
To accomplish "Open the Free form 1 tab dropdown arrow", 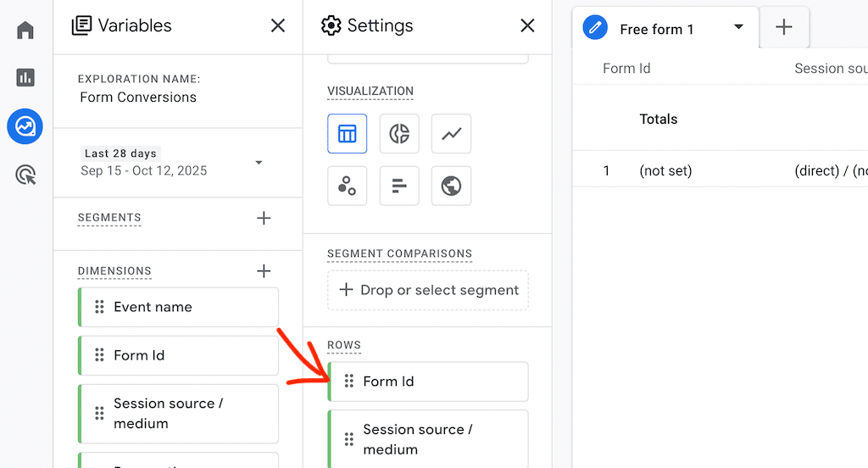I will coord(738,28).
